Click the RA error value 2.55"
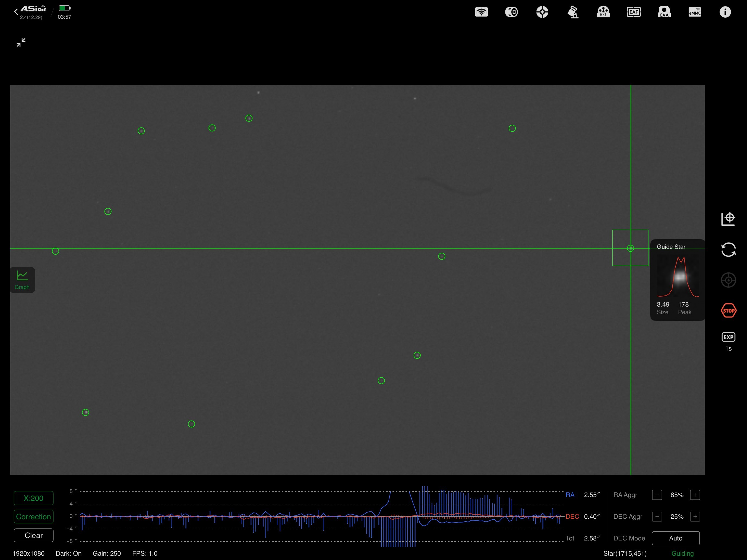747x560 pixels. coord(592,495)
